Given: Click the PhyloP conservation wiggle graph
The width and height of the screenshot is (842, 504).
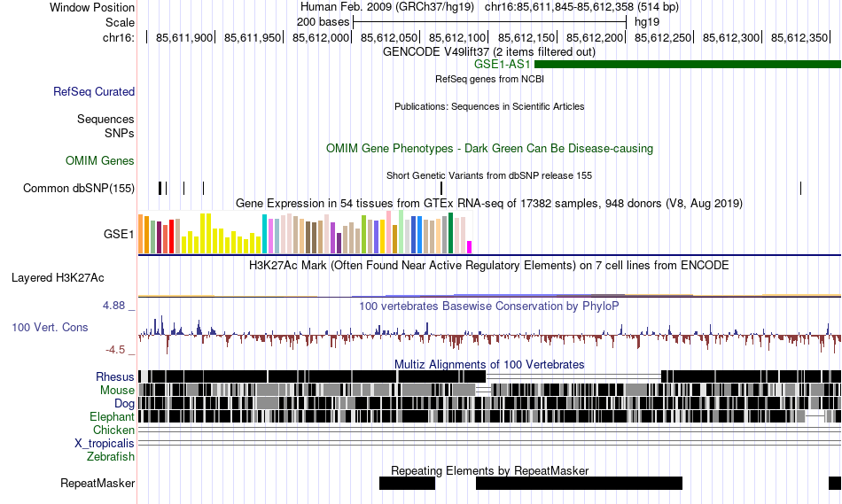Looking at the screenshot, I should click(x=489, y=335).
